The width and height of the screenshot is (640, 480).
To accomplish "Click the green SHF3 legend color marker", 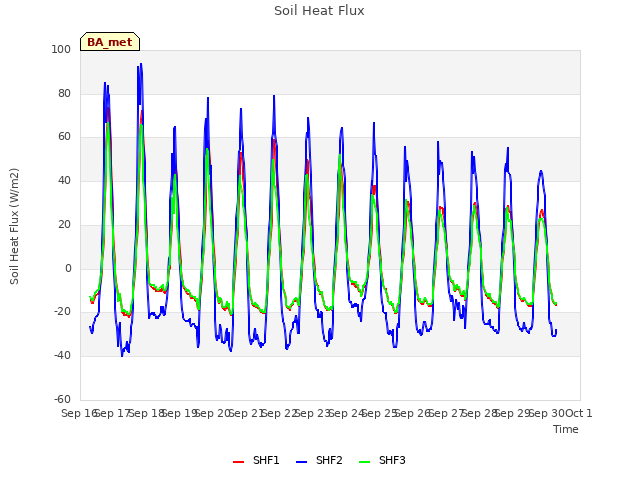I will pyautogui.click(x=364, y=462).
